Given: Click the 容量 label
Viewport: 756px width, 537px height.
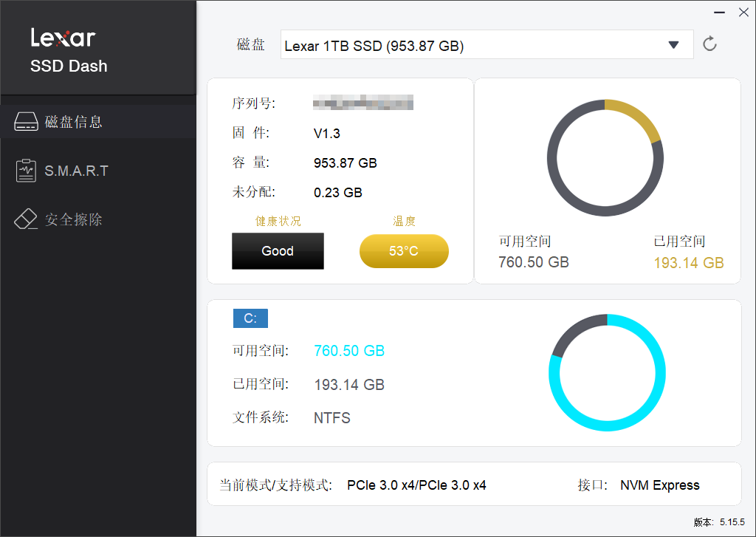Looking at the screenshot, I should pyautogui.click(x=251, y=163).
